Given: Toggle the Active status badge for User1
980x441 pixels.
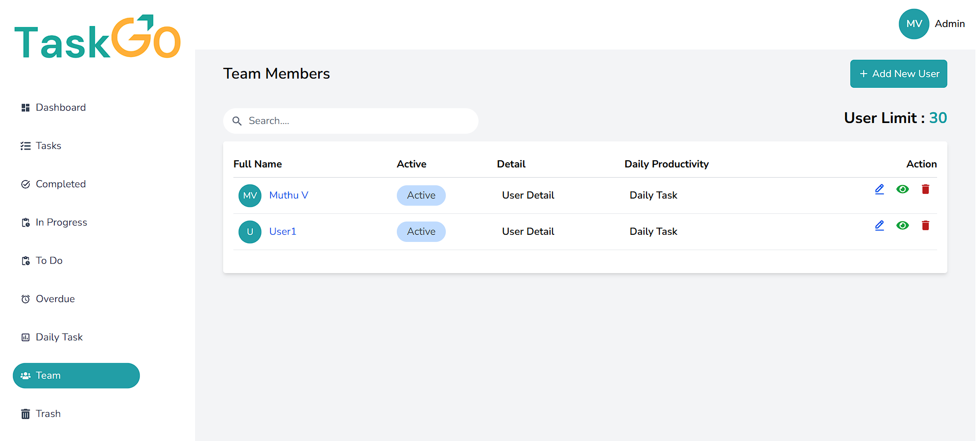Looking at the screenshot, I should pyautogui.click(x=421, y=232).
